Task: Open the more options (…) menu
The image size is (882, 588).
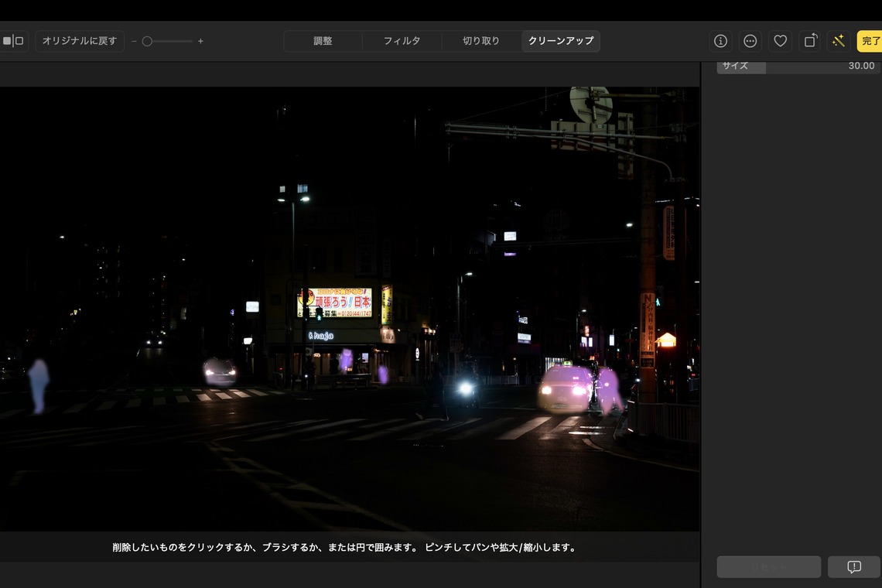Action: click(x=750, y=40)
